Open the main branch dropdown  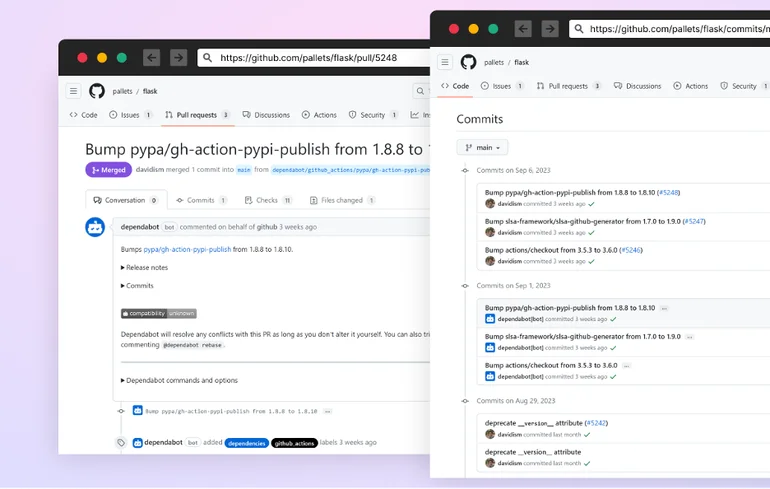[482, 147]
